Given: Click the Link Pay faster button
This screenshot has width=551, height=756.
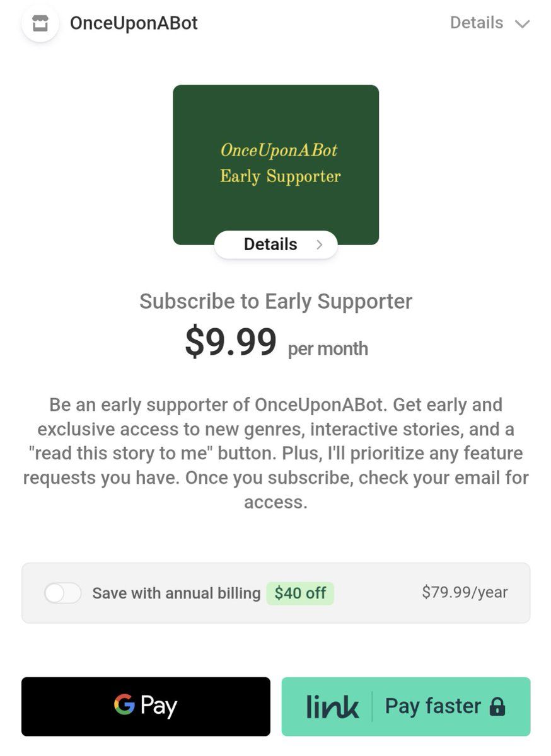Looking at the screenshot, I should pyautogui.click(x=406, y=706).
